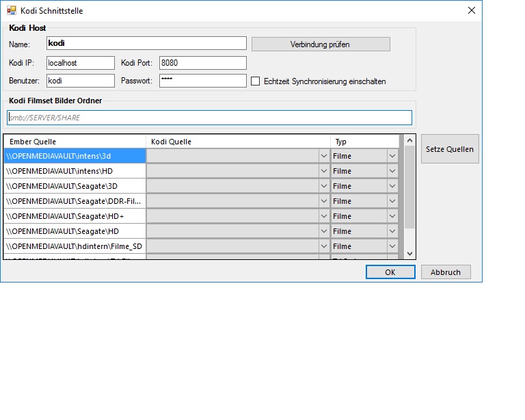Focus the Benutzer input field
The image size is (525, 420).
(x=81, y=81)
